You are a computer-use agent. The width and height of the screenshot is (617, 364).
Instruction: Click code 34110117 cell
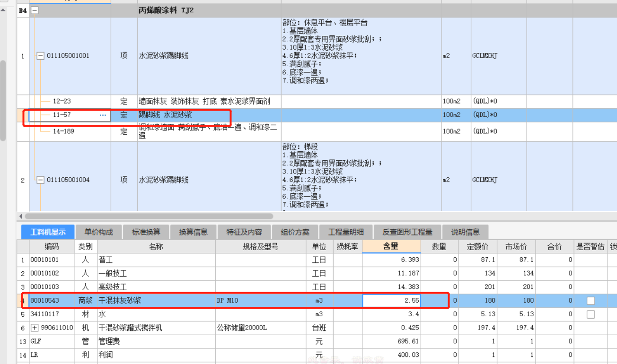tap(52, 314)
